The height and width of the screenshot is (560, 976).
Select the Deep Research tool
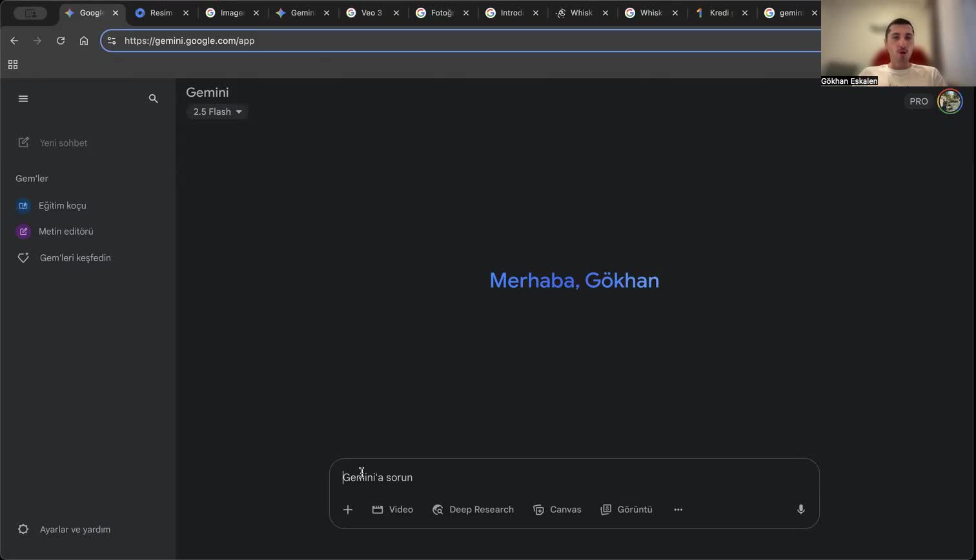(x=473, y=510)
